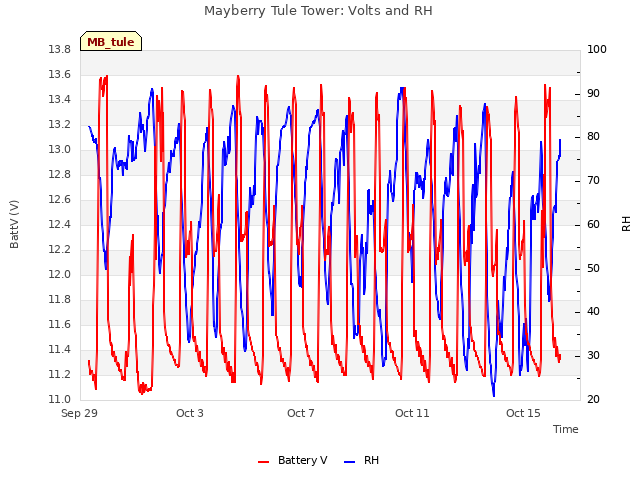Click the 13.0 voltage tick label

coord(60,149)
